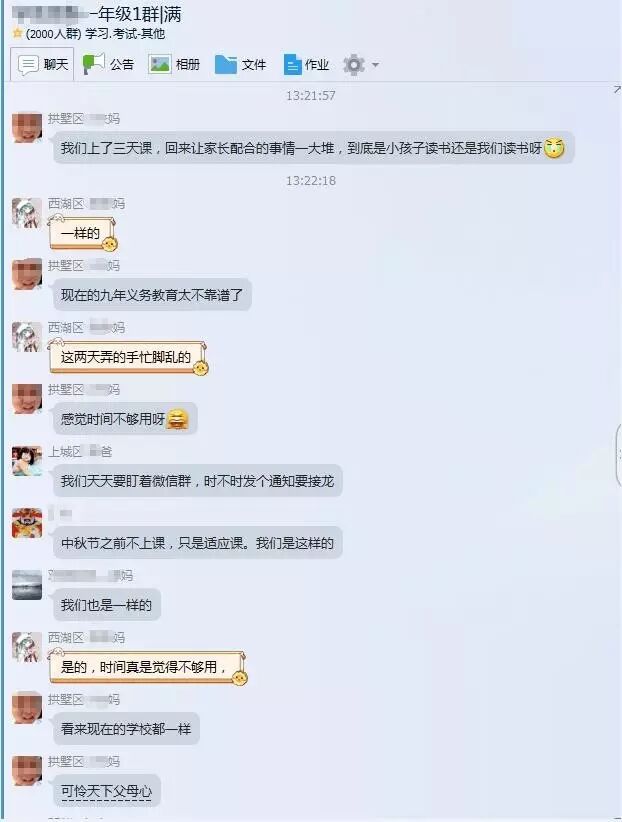The width and height of the screenshot is (622, 822).
Task: Open the 作业 homework icon
Action: pos(292,64)
